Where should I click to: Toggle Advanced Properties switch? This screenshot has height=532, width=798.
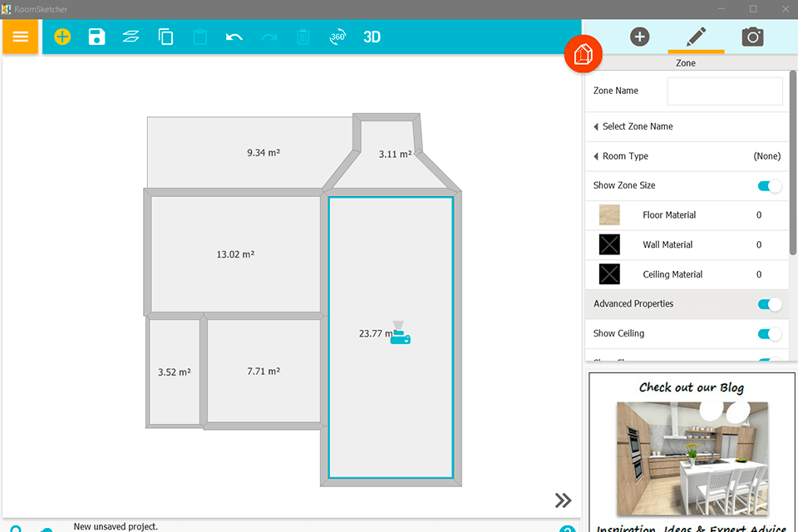coord(770,304)
